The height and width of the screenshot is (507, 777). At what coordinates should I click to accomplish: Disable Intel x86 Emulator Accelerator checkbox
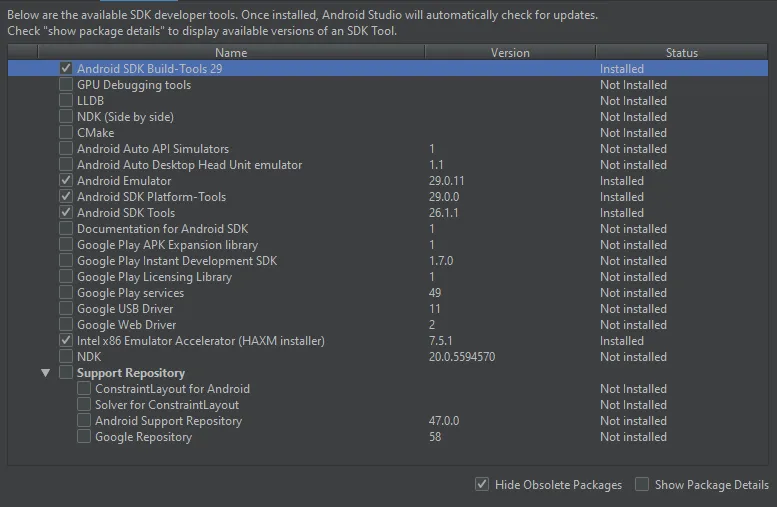coord(66,341)
